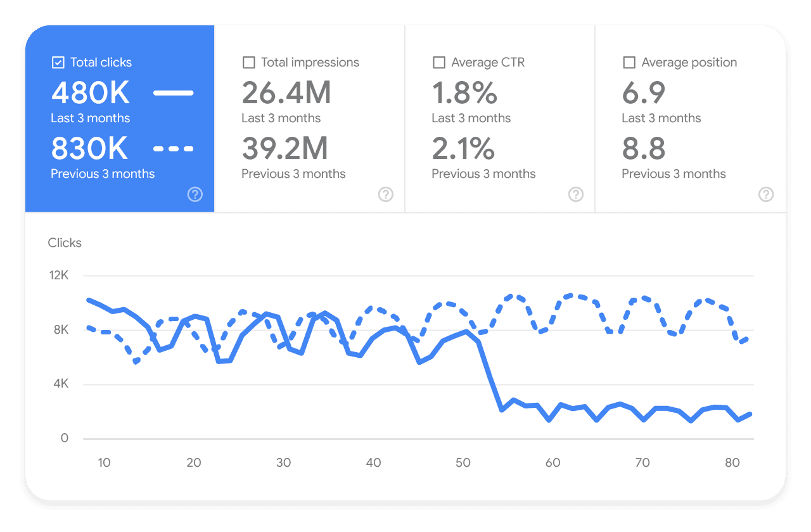Select the Total impressions metric card

[x=309, y=117]
